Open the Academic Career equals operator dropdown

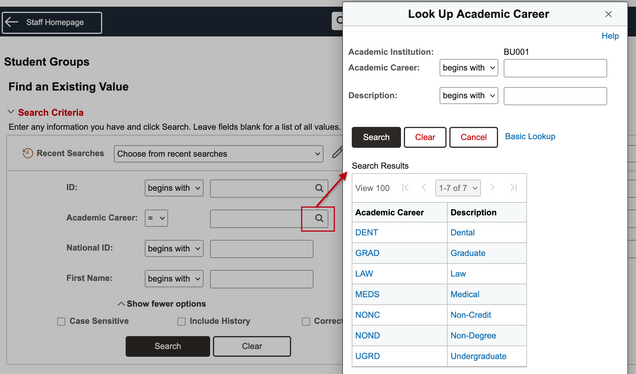(156, 218)
